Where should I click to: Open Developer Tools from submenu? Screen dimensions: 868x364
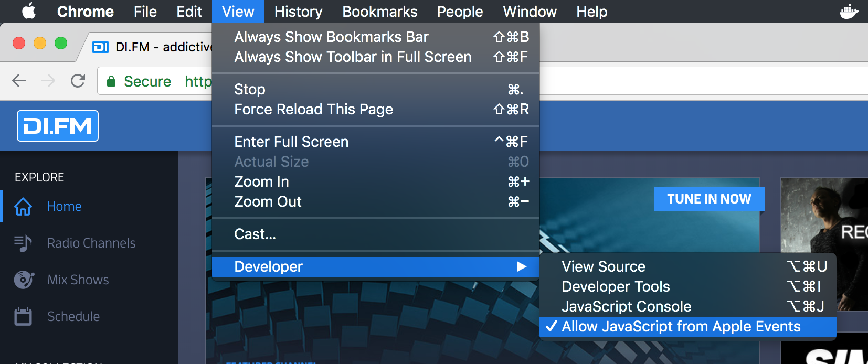687,286
